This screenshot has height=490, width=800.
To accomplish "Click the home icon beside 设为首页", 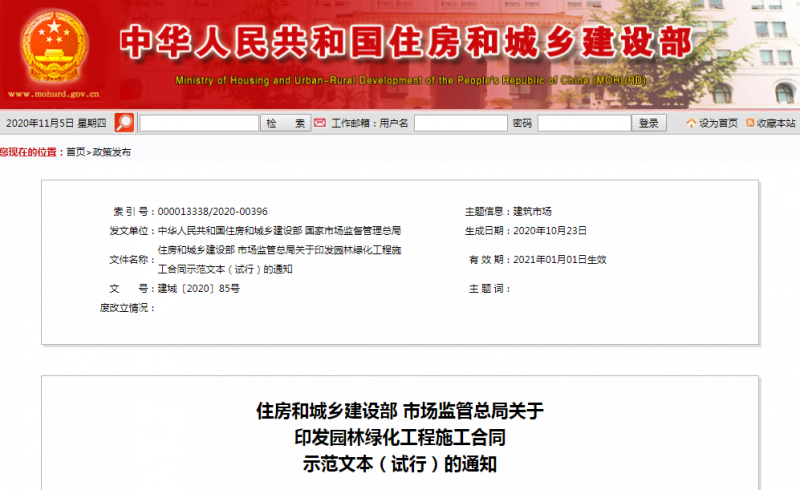I will [x=691, y=123].
